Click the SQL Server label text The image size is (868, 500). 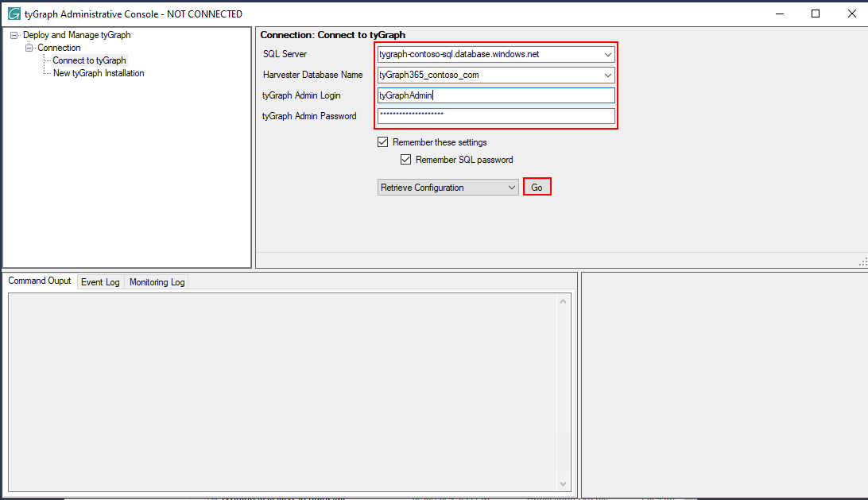click(x=285, y=54)
